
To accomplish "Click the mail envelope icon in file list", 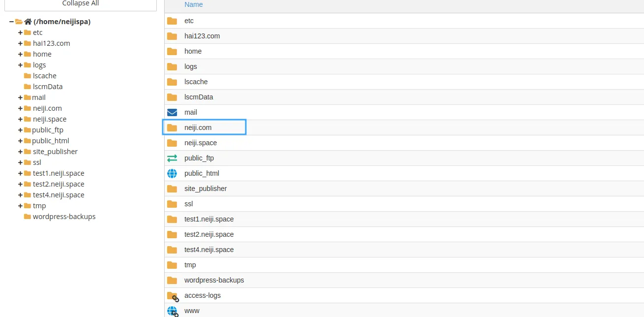I will click(x=172, y=112).
